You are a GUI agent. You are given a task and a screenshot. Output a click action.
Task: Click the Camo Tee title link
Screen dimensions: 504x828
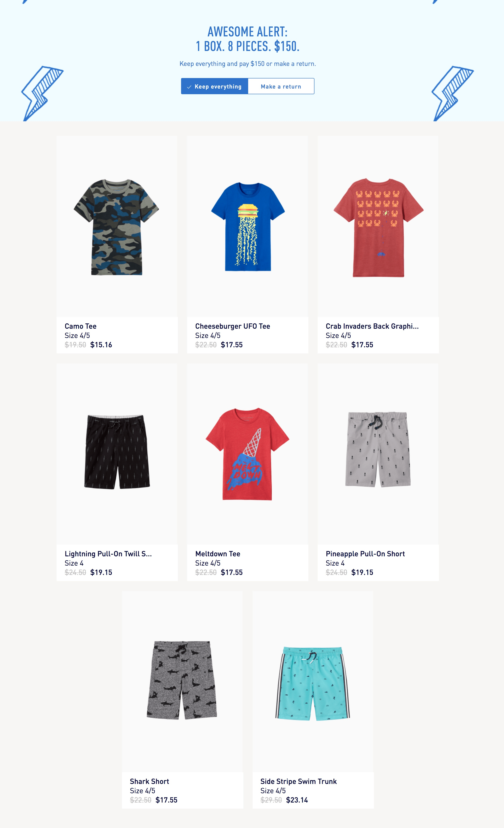[x=81, y=326]
